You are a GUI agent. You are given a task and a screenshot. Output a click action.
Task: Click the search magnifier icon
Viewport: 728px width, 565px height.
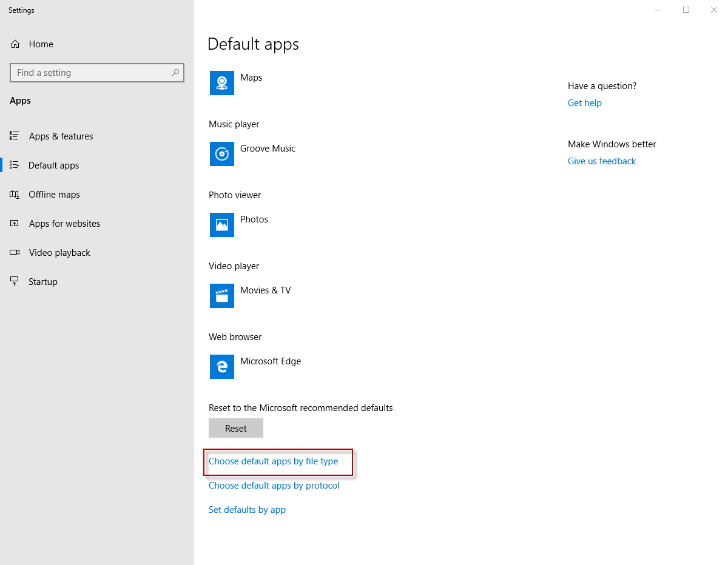coord(175,73)
